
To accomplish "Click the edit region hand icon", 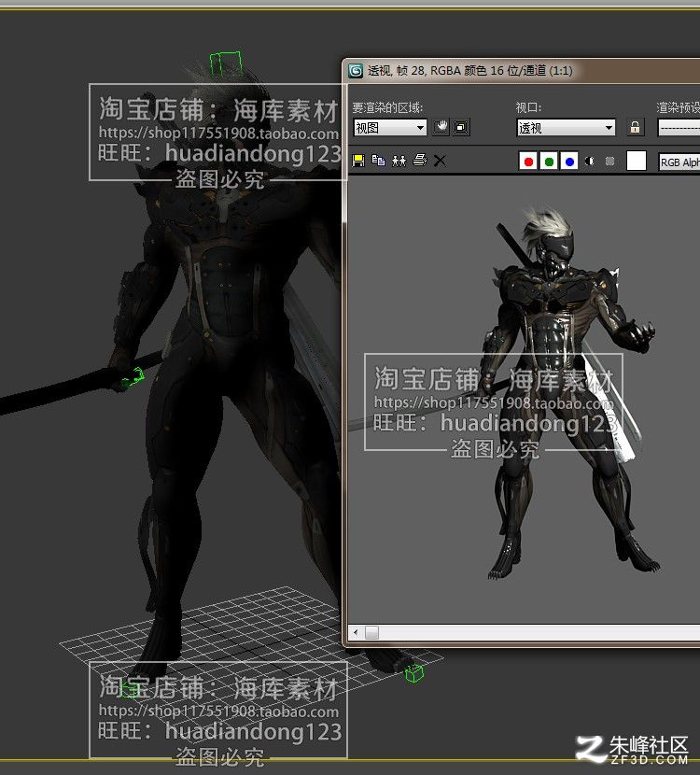I will pos(441,127).
